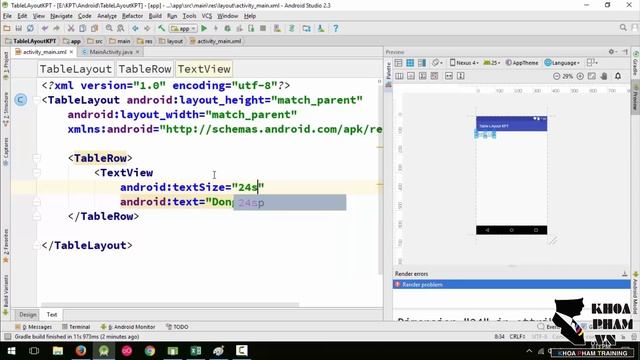Click the Stop square icon
The image size is (640, 360).
(x=263, y=29)
